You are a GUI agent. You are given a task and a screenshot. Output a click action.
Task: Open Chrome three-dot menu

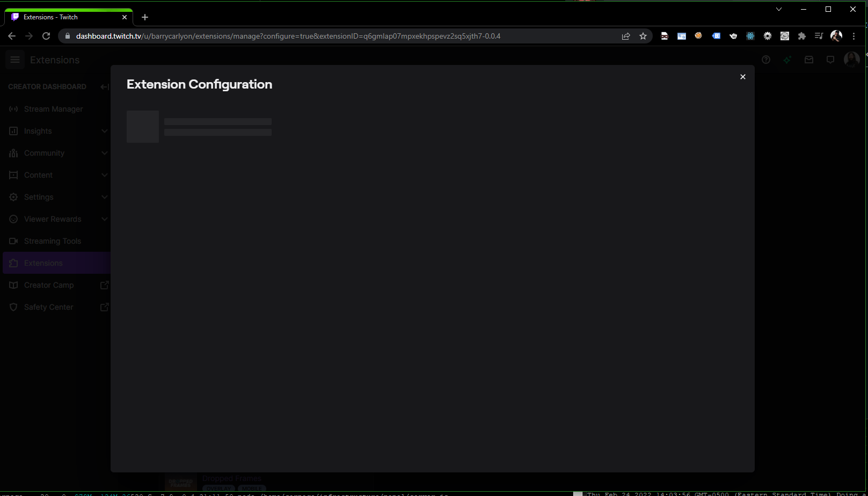pyautogui.click(x=854, y=36)
